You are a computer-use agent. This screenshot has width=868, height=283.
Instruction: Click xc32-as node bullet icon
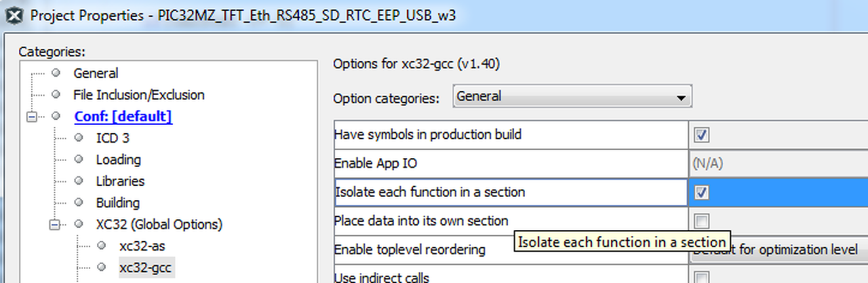pyautogui.click(x=102, y=246)
